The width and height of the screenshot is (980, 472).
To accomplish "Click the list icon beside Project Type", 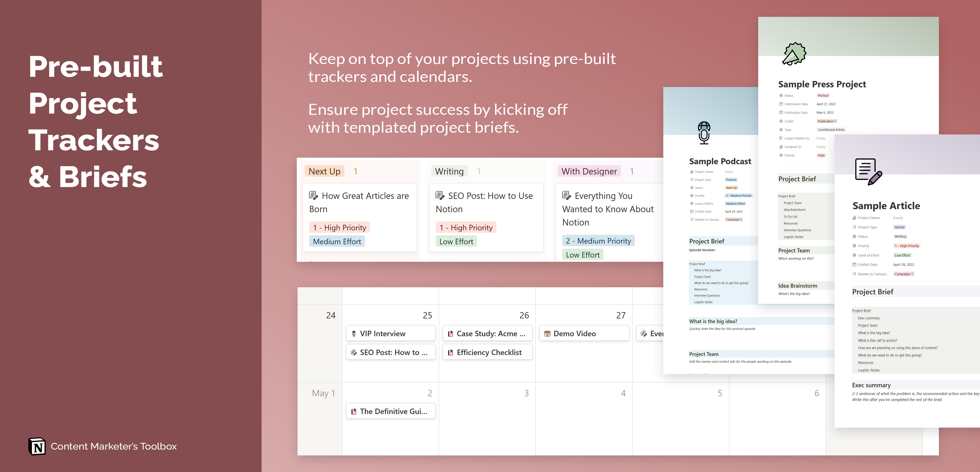I will pyautogui.click(x=691, y=180).
